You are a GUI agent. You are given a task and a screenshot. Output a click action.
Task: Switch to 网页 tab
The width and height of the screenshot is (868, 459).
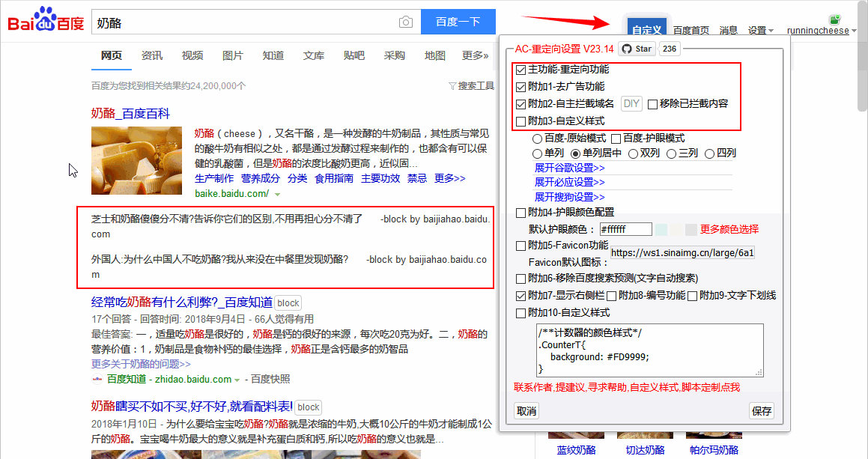point(112,56)
